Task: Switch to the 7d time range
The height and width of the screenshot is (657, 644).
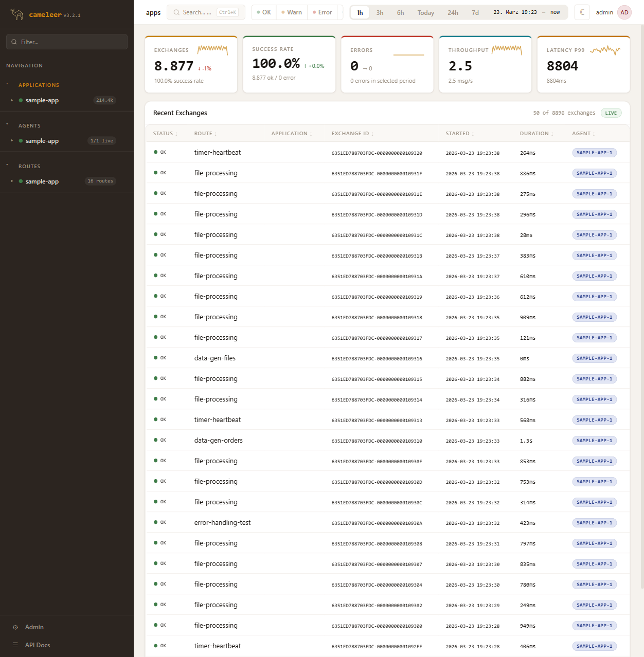Action: pyautogui.click(x=475, y=13)
